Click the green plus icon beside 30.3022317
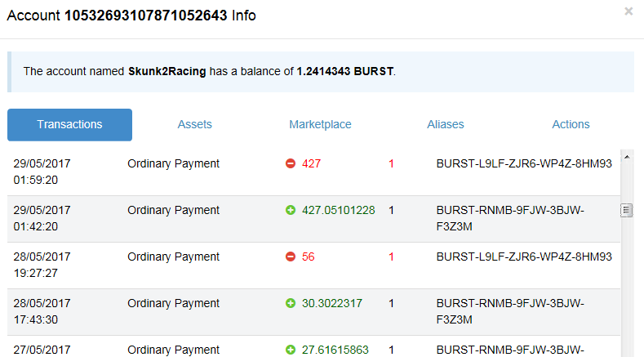The image size is (644, 357). coord(291,303)
